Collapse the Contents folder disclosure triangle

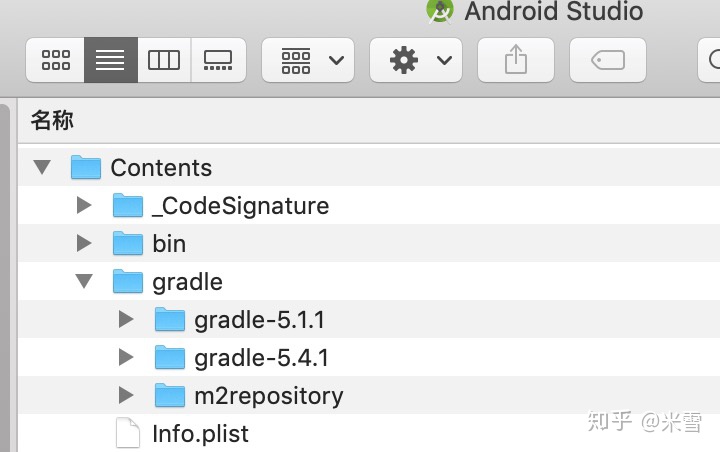pyautogui.click(x=42, y=167)
